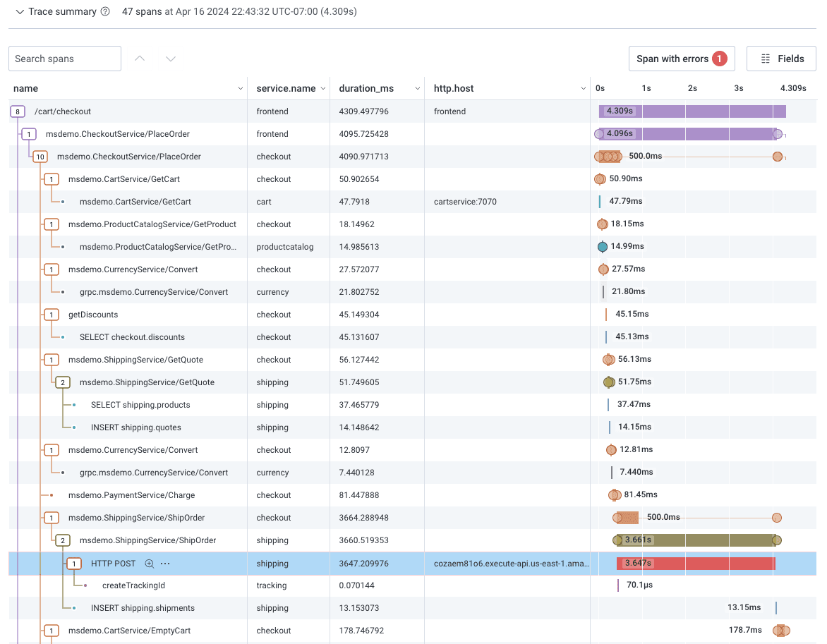Viewport: 827px width, 644px height.
Task: Click the Span with errors button
Action: coord(681,59)
